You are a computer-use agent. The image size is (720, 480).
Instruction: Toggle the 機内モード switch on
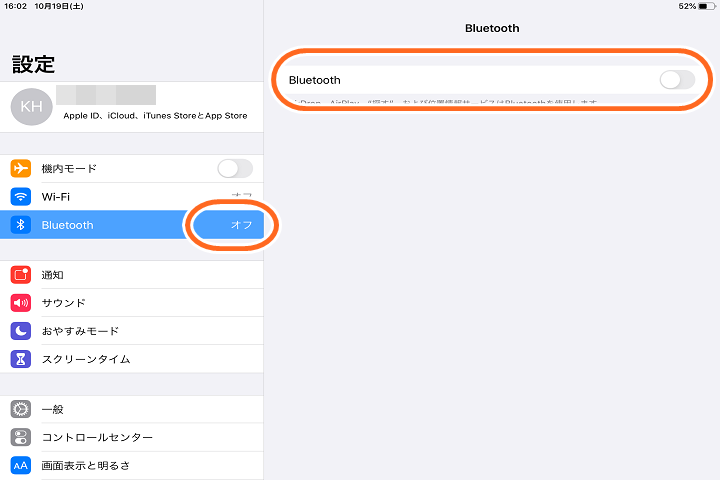235,169
